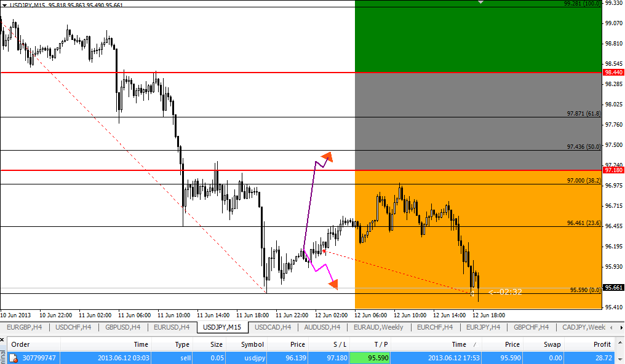Click the 61.8 Fibonacci level label
Viewport: 625px width, 364px height.
tap(583, 114)
